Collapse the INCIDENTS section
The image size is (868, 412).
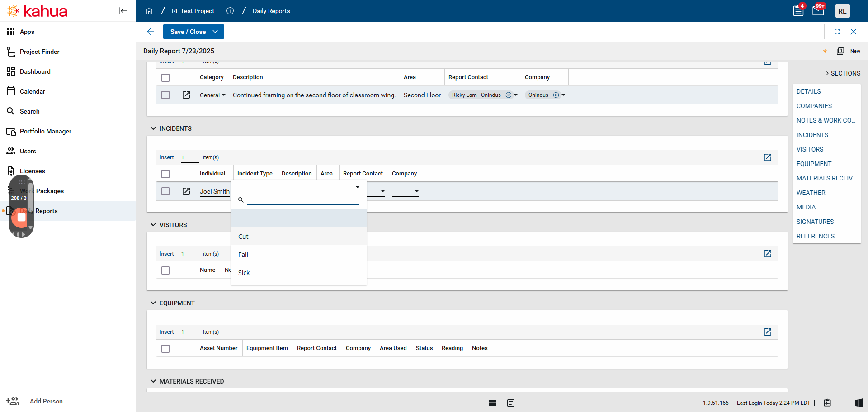coord(153,128)
